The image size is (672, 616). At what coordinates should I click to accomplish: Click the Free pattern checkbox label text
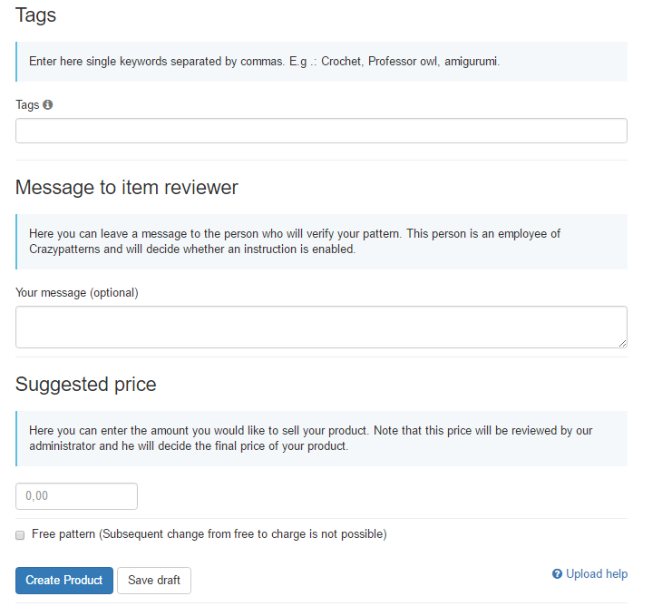pyautogui.click(x=209, y=534)
